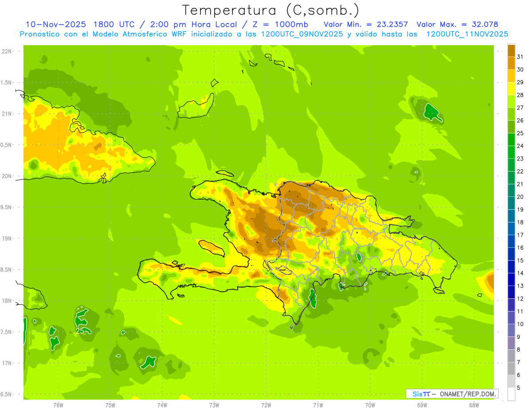Screen dimensions: 532x411
Task: Click the '25' colorbar value label
Action: [520, 133]
